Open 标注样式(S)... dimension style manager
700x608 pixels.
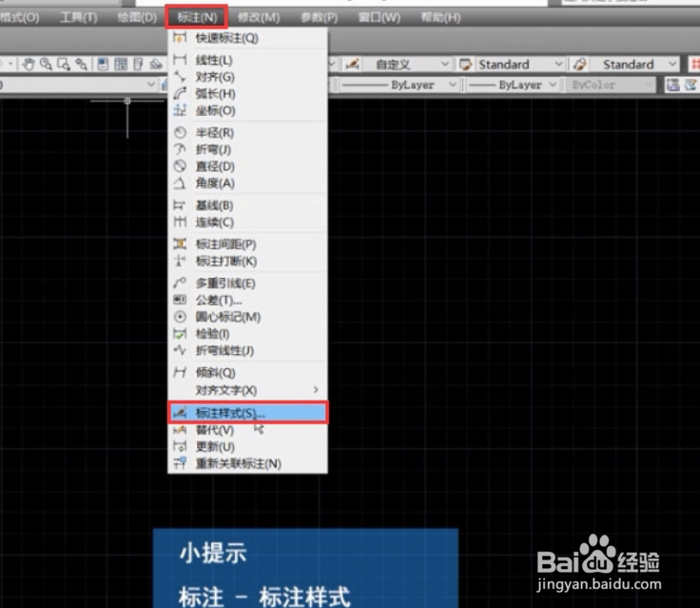[x=248, y=413]
